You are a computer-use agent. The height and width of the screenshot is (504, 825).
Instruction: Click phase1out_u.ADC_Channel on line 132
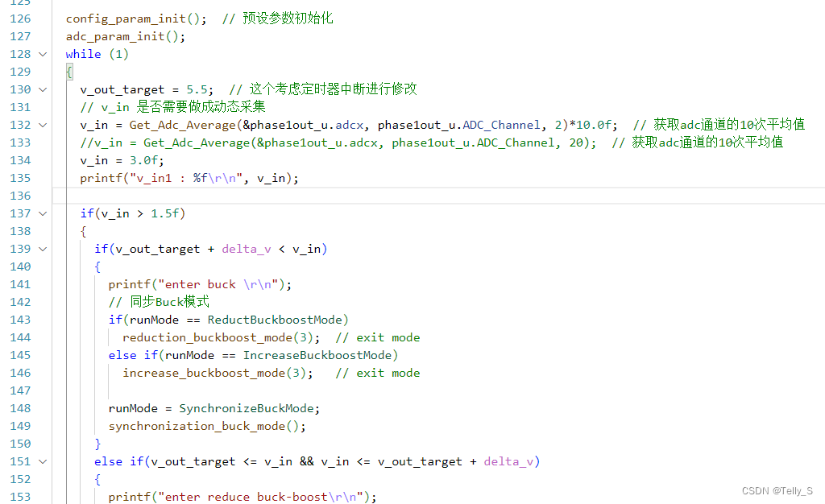(458, 125)
